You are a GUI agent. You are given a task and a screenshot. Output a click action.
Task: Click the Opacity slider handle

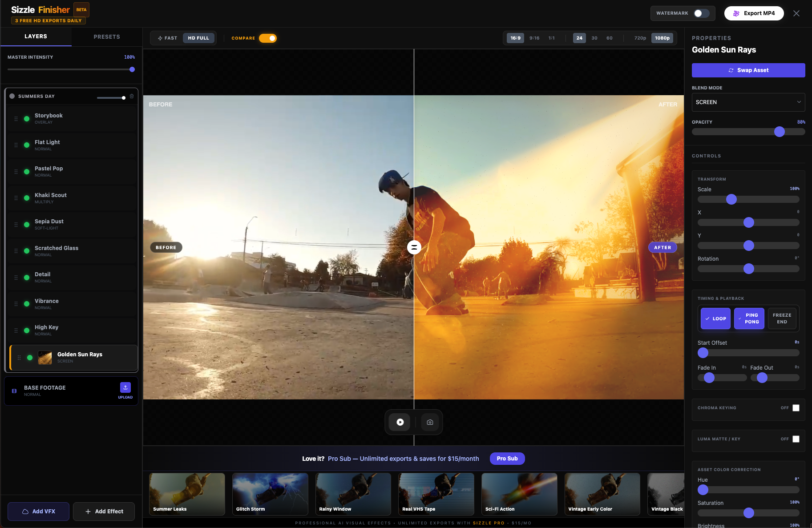pos(779,132)
